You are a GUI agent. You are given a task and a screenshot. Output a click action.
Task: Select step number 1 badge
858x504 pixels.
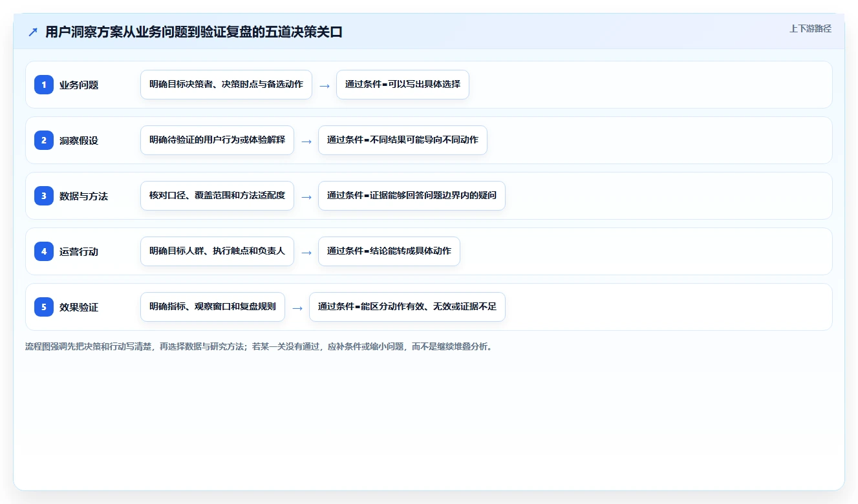click(x=44, y=84)
